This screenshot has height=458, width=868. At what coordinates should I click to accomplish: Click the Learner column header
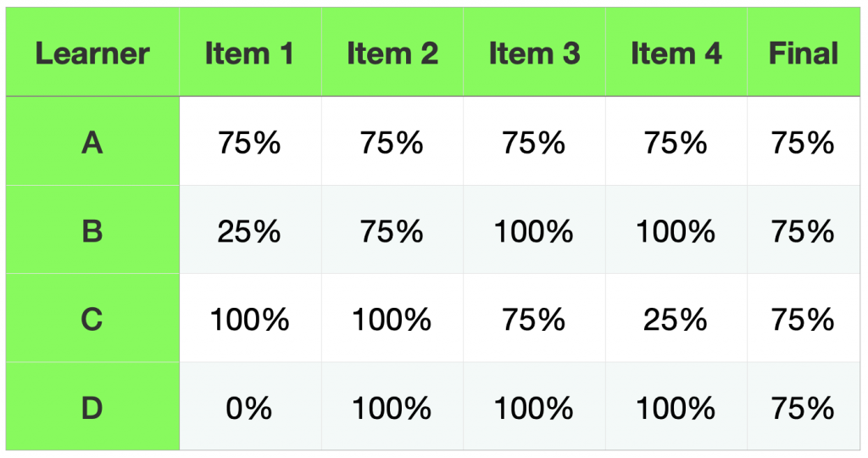(92, 54)
